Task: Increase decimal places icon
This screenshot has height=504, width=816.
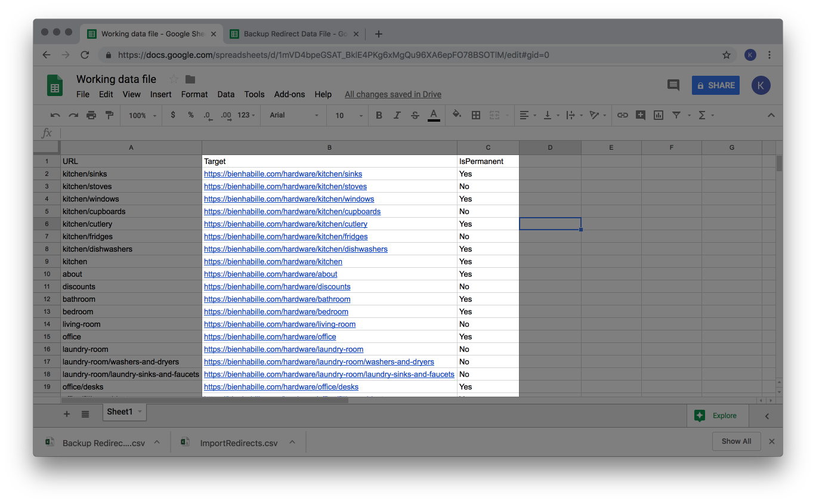Action: click(x=226, y=115)
